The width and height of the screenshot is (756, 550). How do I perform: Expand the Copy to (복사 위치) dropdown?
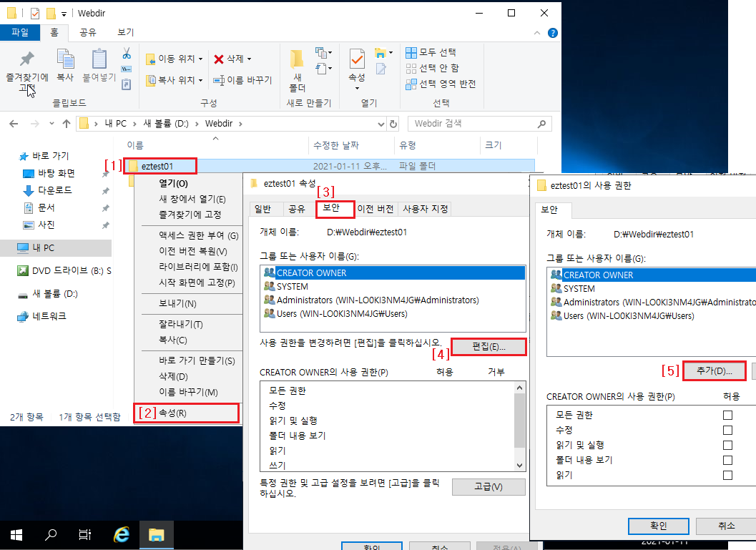coord(200,80)
